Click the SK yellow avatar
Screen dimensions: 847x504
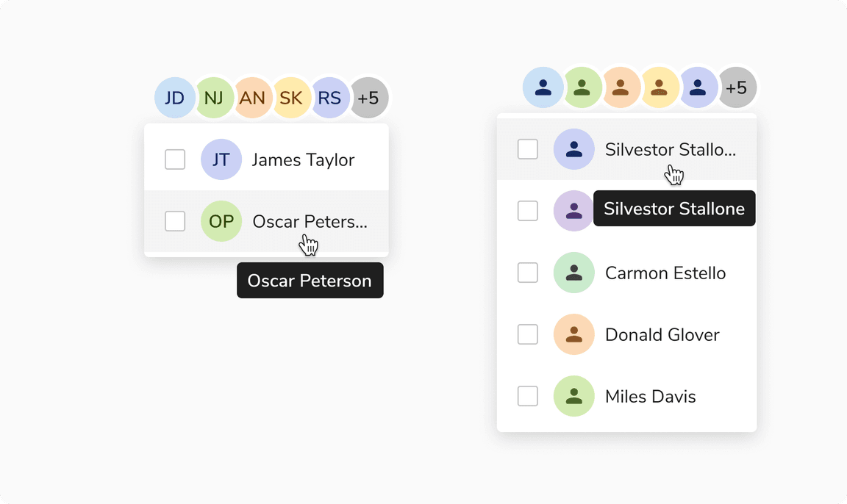point(291,98)
